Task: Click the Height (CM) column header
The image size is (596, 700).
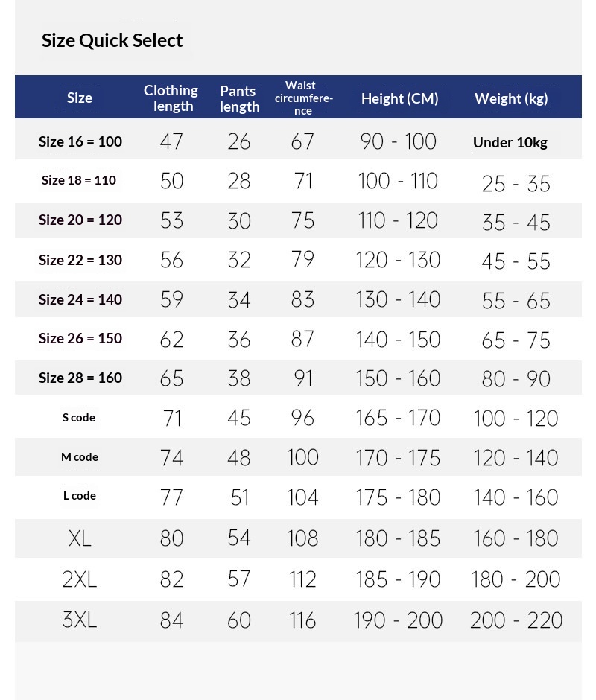Action: coord(399,98)
